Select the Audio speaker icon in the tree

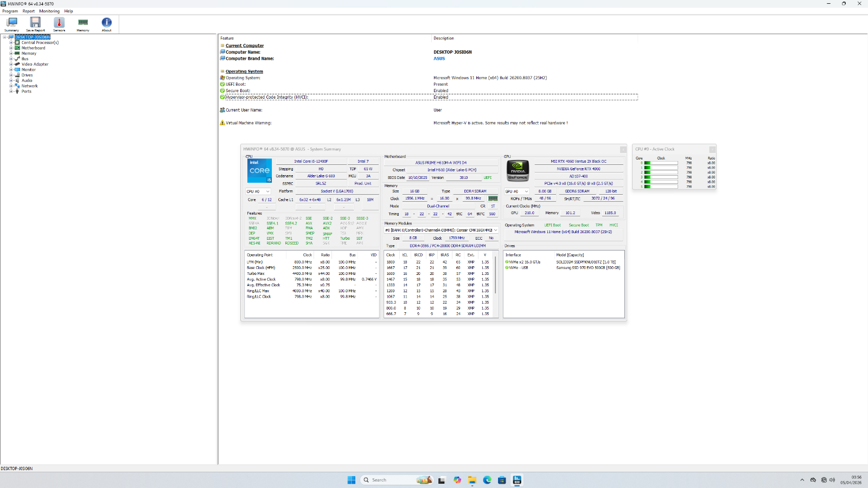[x=17, y=80]
